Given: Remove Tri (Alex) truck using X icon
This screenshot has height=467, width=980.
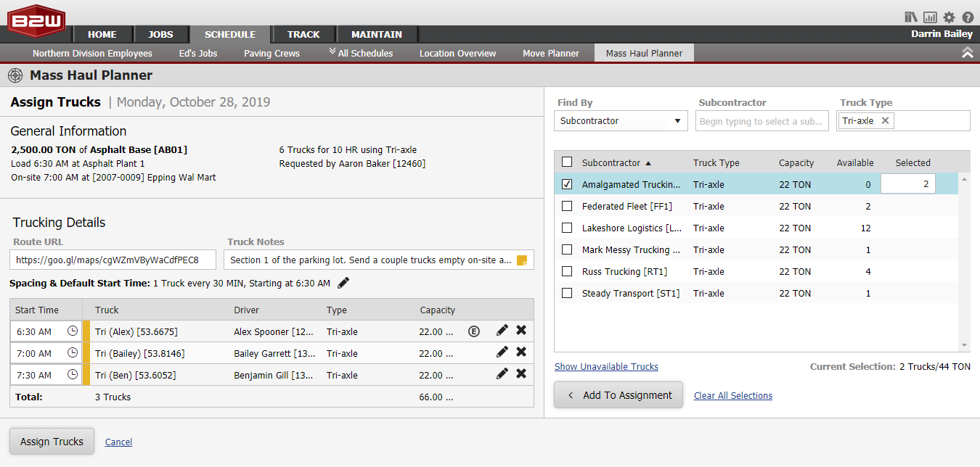Looking at the screenshot, I should (x=520, y=331).
